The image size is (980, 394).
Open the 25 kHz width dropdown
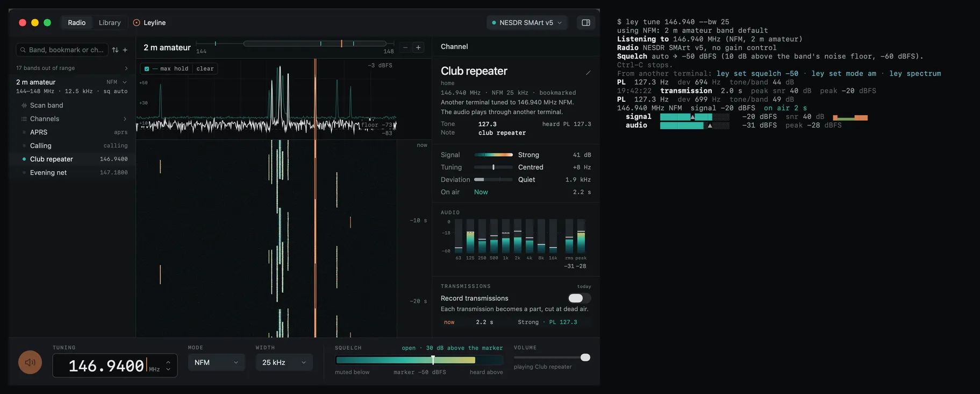coord(284,363)
